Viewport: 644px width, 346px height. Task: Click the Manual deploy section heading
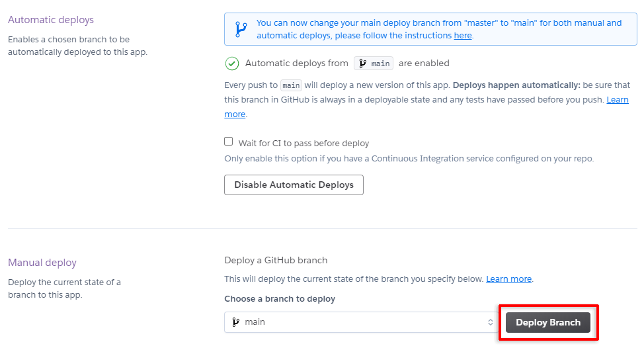click(x=42, y=263)
